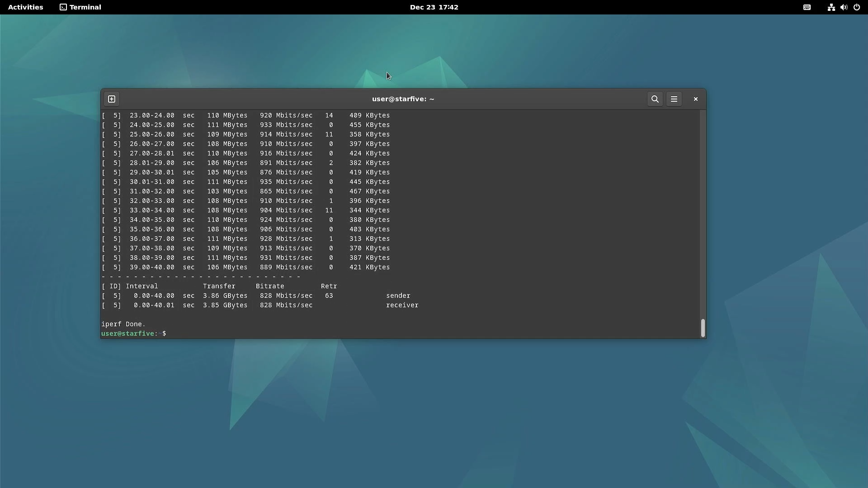Screen dimensions: 868x488
Task: Click the 'Retr' column header text
Action: click(329, 286)
